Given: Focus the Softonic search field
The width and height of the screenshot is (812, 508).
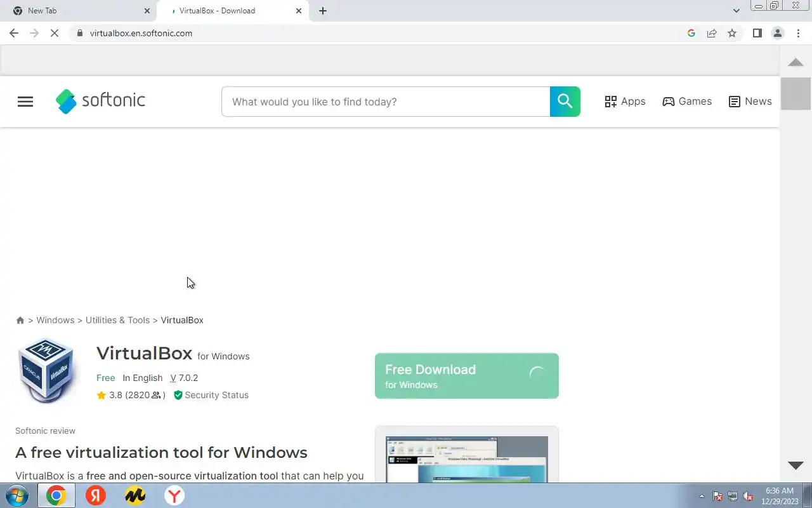Looking at the screenshot, I should (x=386, y=102).
